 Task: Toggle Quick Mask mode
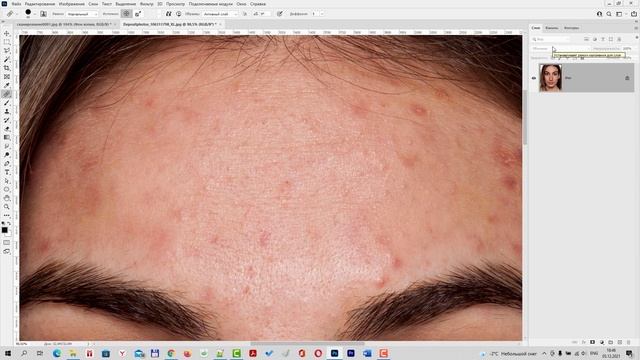(7, 242)
